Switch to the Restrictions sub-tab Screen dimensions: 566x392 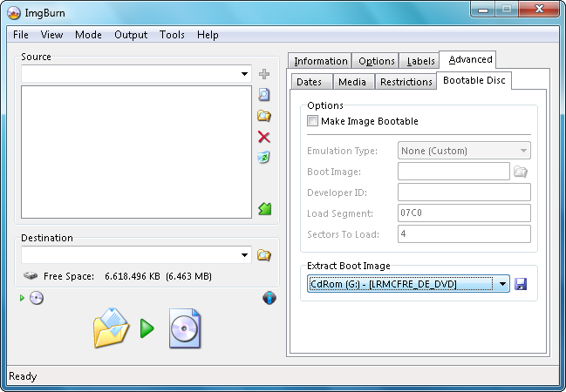(x=406, y=82)
